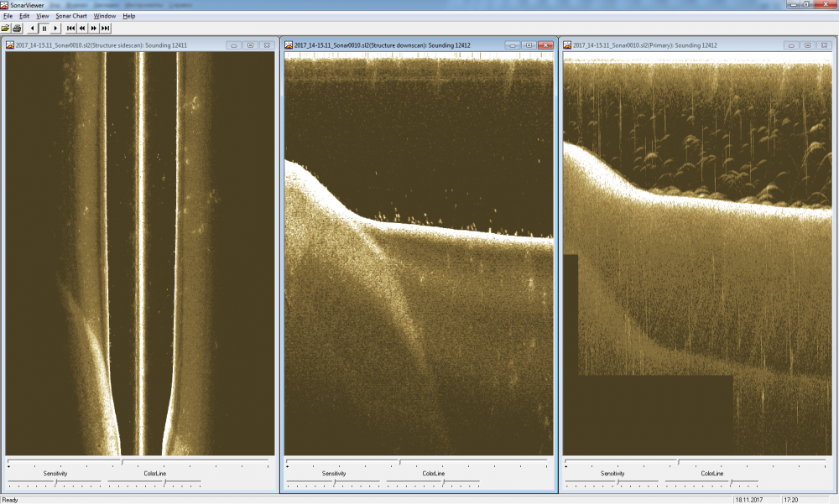Click ColorLine slider in Structure downscan window
The image size is (839, 504).
(443, 482)
